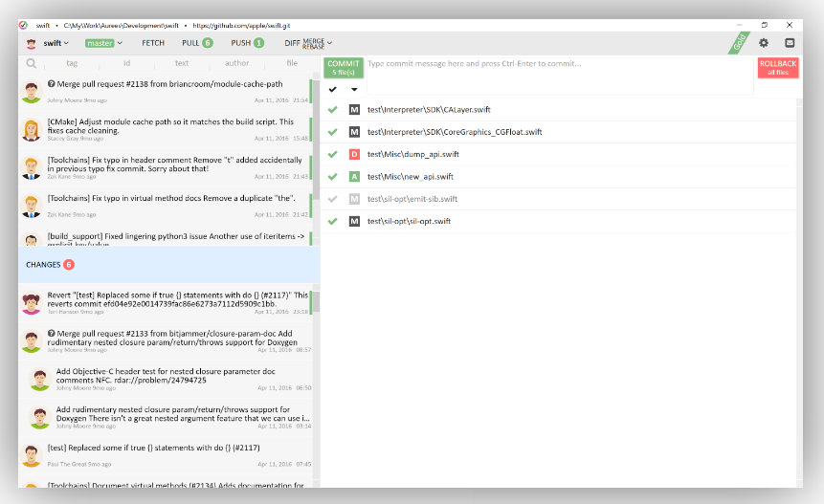Click the M status icon for CALayer.swift
The image size is (824, 504).
click(354, 110)
